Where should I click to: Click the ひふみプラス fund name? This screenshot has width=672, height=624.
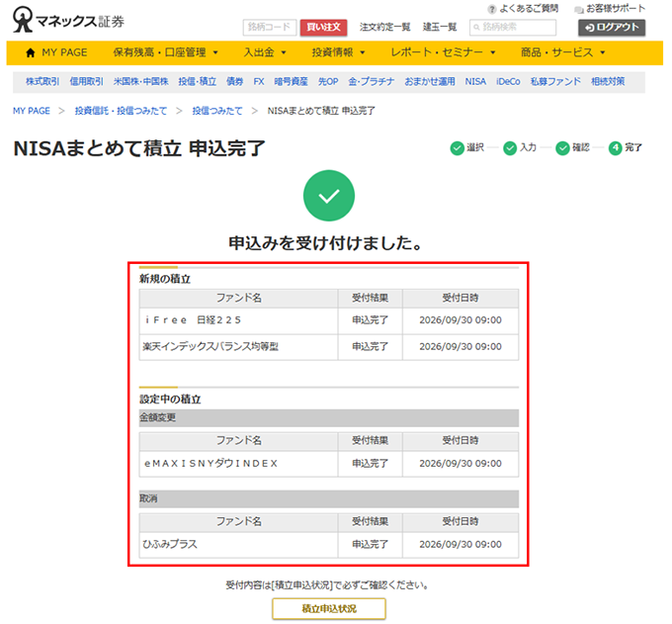pos(170,545)
